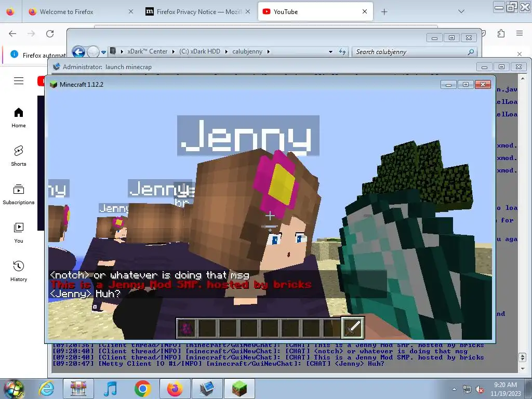Click the Firefox back arrow button

(12, 33)
